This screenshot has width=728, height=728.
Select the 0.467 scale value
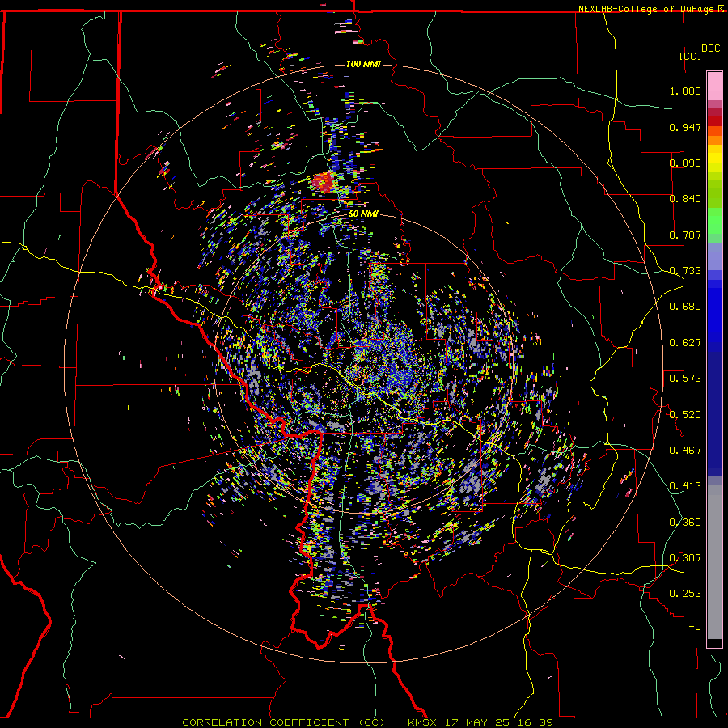coord(685,451)
